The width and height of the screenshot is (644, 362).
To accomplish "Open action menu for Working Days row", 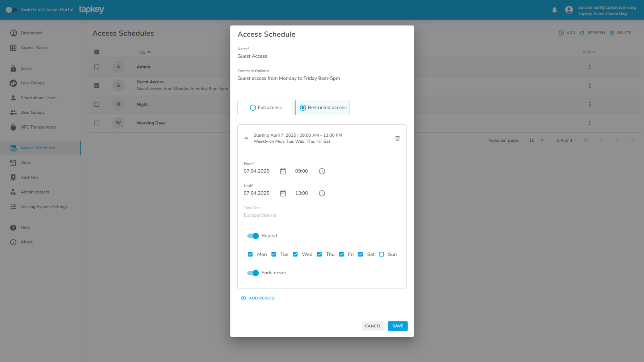I will point(590,123).
